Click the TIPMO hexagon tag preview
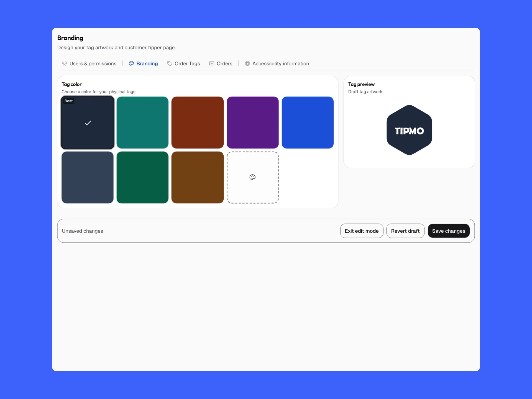The height and width of the screenshot is (399, 532). click(x=409, y=130)
